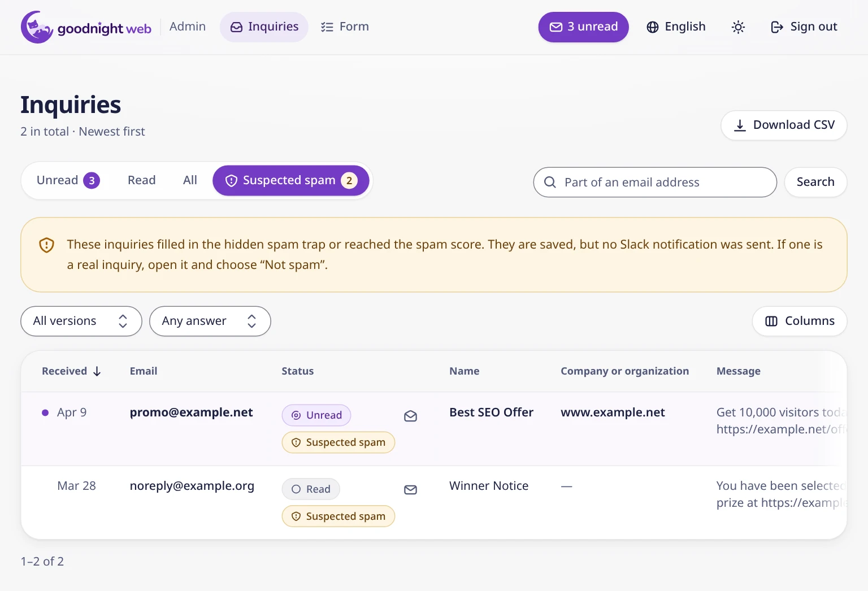This screenshot has height=591, width=868.
Task: Click the Unread status badge
Action: coord(316,415)
